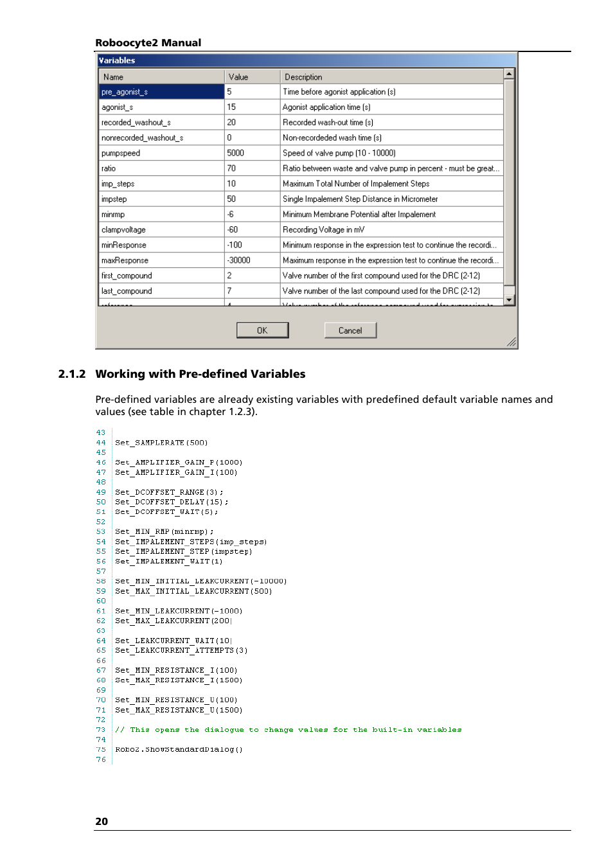This screenshot has height=868, width=613.
Task: Click value 20 of recorded_washout_s
Action: [231, 123]
